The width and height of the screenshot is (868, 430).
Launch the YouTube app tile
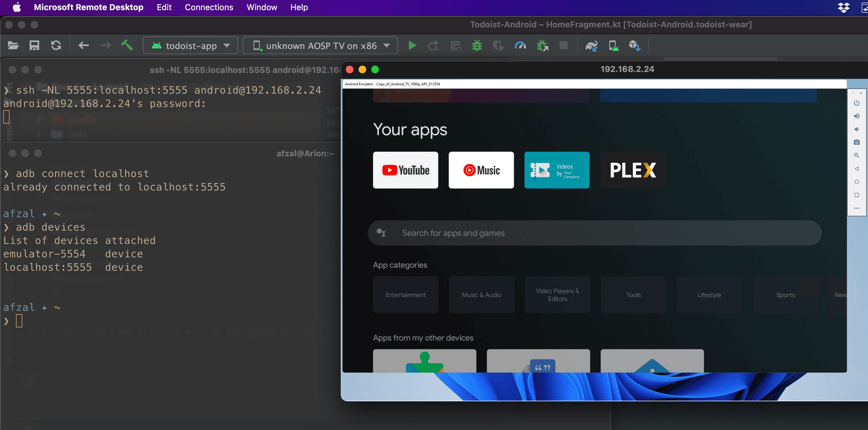(405, 170)
